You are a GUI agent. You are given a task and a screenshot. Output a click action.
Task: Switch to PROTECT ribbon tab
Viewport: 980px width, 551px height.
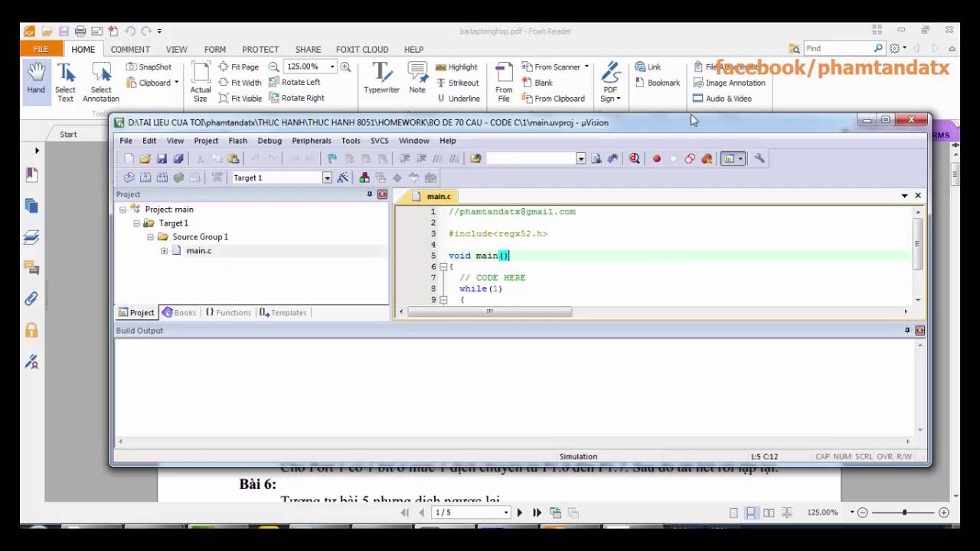point(260,49)
